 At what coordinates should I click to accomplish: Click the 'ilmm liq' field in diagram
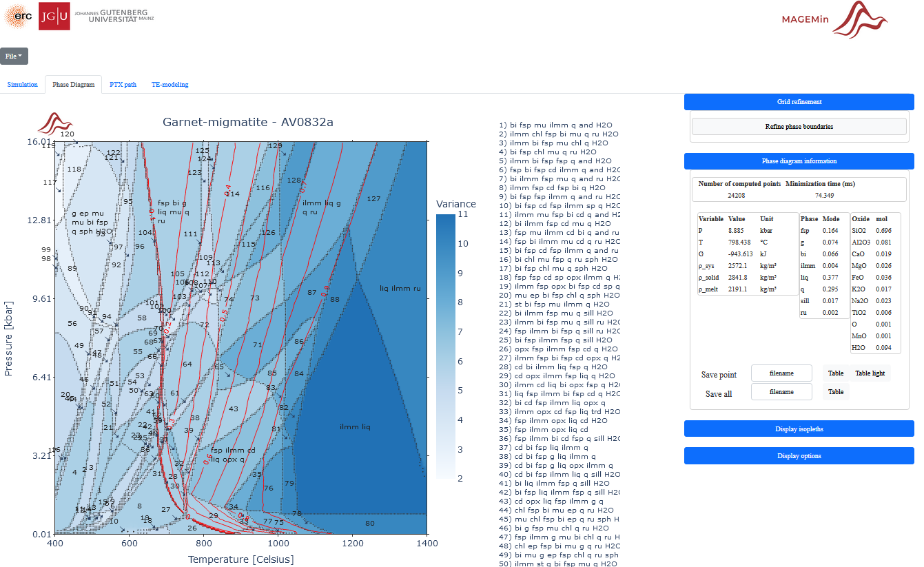(x=355, y=427)
